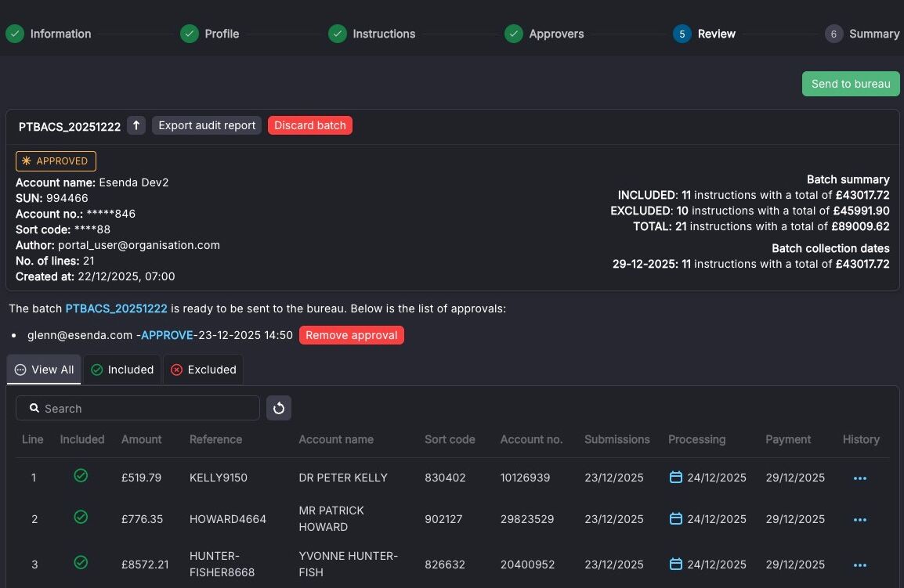Click the Amount column header
904x588 pixels.
[x=141, y=439]
